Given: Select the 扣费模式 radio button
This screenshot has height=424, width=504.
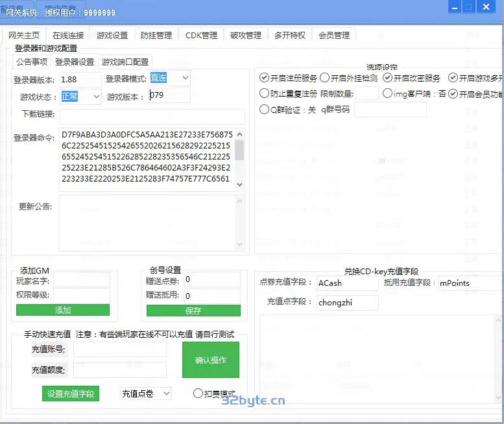Looking at the screenshot, I should (198, 393).
